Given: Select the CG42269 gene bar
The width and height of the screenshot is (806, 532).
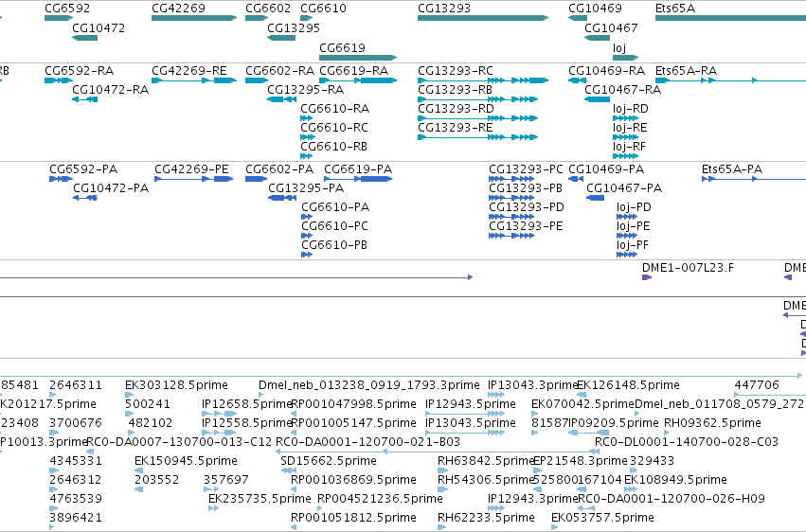Looking at the screenshot, I should click(194, 18).
